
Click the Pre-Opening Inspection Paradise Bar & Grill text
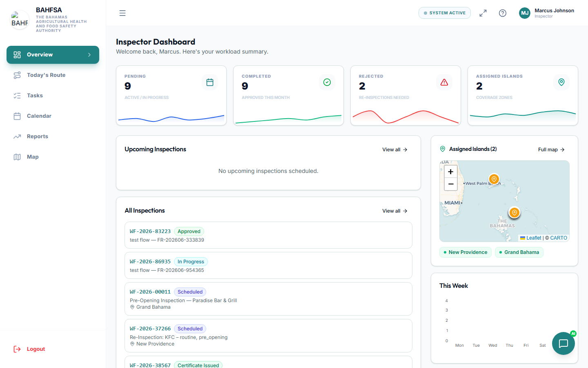183,301
